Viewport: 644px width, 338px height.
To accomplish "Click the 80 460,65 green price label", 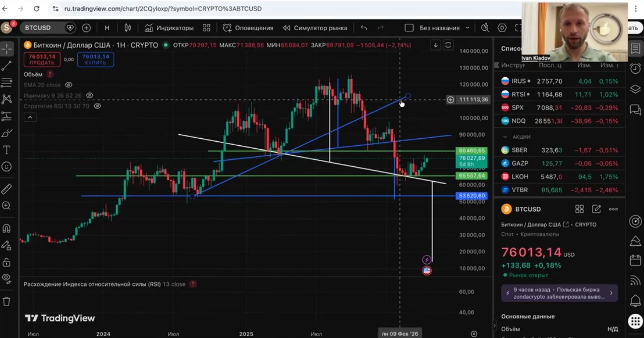I will click(x=473, y=150).
